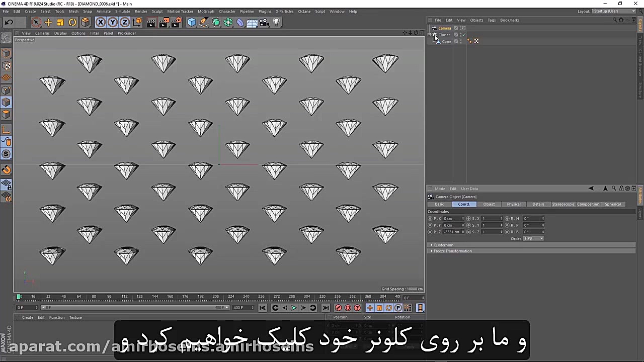The height and width of the screenshot is (362, 644).
Task: Click the Go to Start button
Action: (262, 308)
